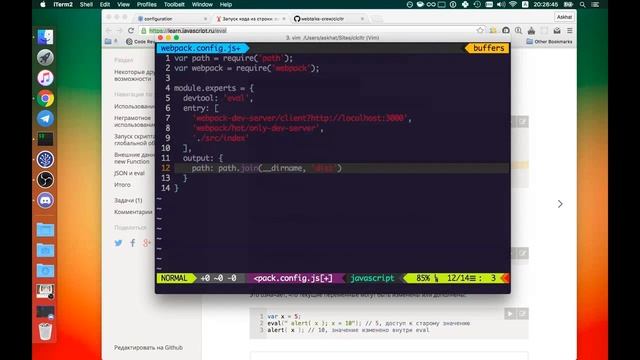Open the iTerm2 menu
640x360 pixels.
(63, 4)
